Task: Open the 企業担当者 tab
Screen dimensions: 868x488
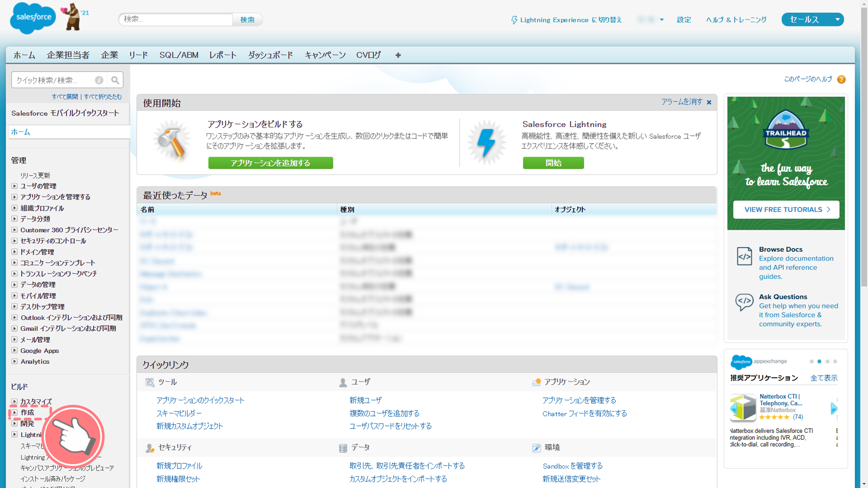Action: pyautogui.click(x=68, y=55)
